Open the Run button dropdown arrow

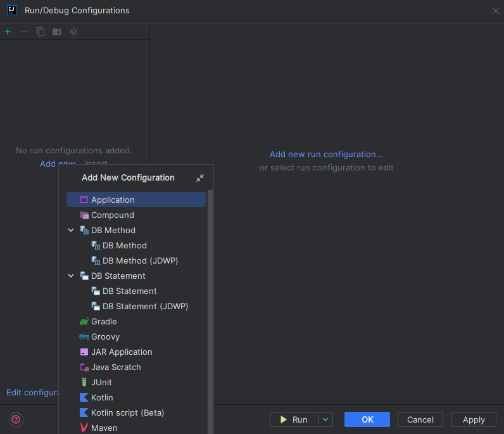pos(325,419)
